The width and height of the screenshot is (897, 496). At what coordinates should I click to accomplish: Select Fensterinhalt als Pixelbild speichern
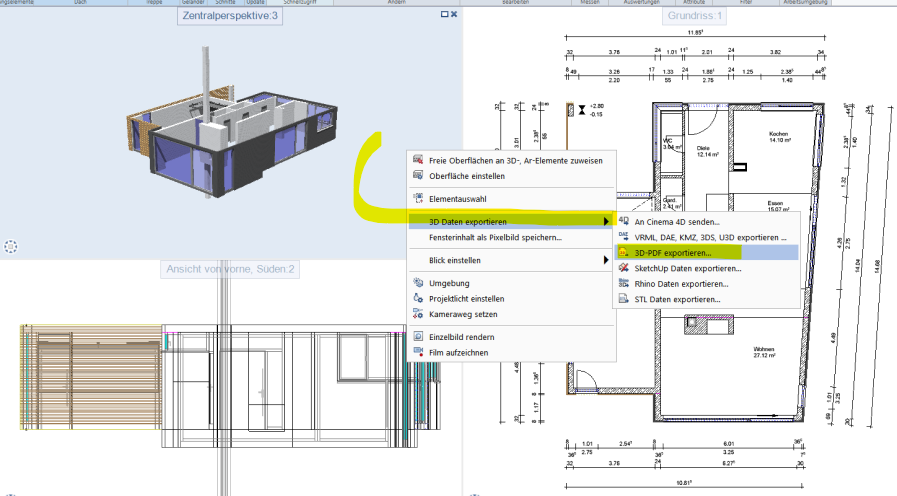coord(495,237)
